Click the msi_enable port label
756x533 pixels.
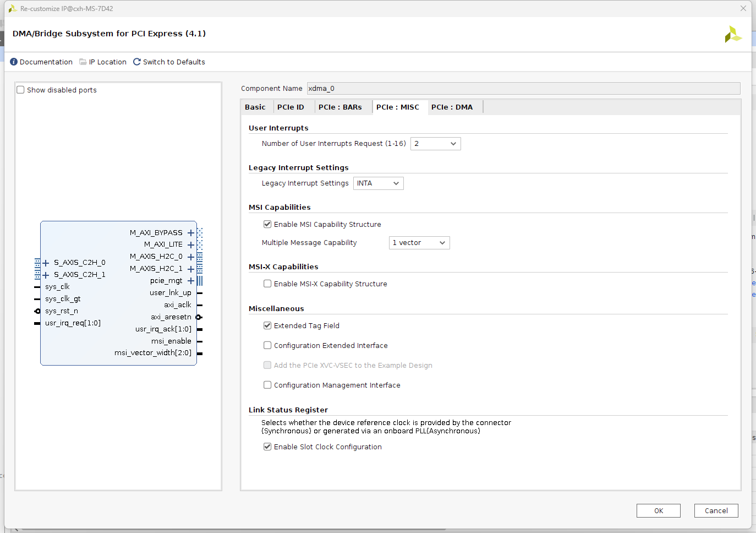pyautogui.click(x=171, y=341)
